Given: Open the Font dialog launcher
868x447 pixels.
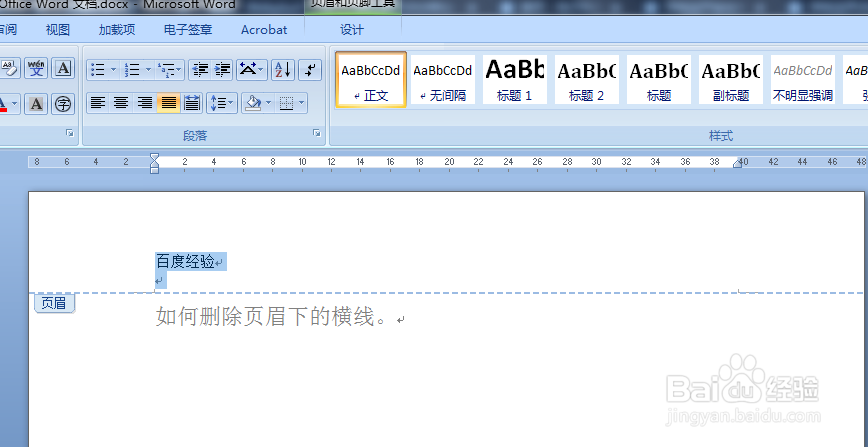Looking at the screenshot, I should pyautogui.click(x=70, y=133).
